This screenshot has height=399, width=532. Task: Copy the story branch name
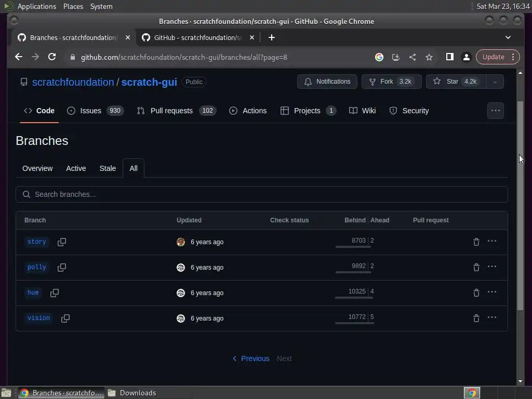(x=62, y=242)
